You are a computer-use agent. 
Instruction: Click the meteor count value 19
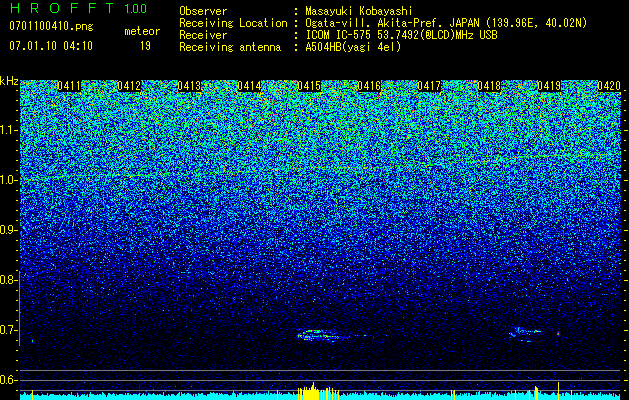click(145, 46)
